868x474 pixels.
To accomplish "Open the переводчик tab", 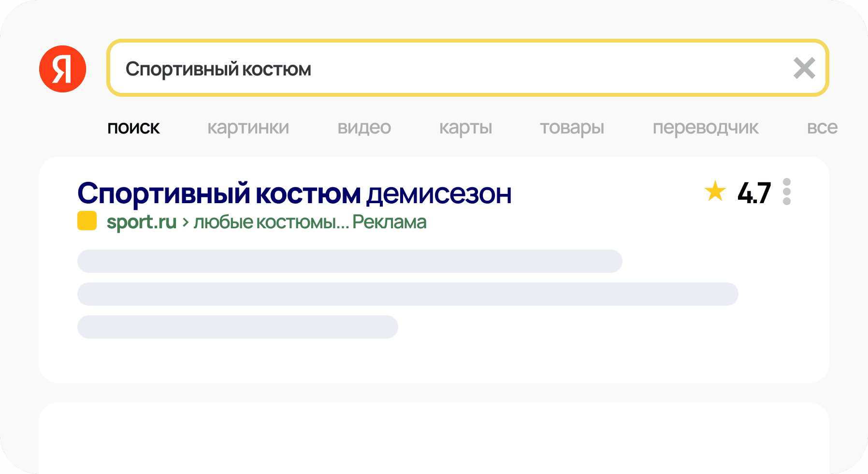I will point(706,128).
